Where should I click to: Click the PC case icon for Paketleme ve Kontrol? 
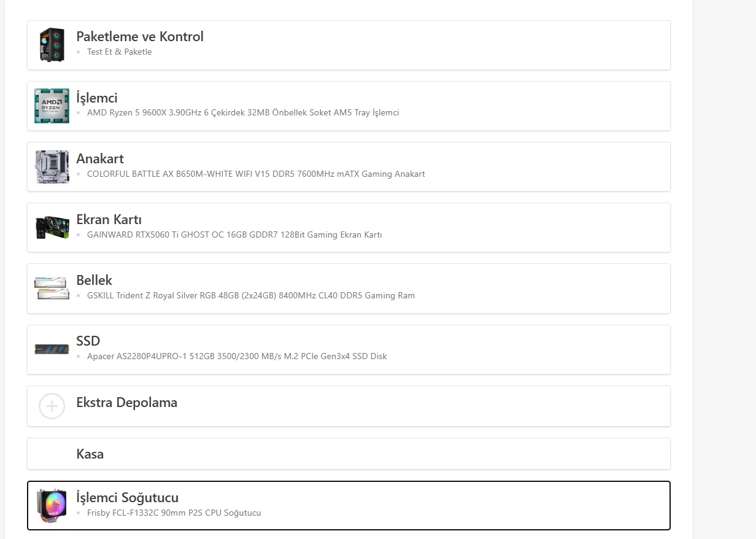point(52,45)
